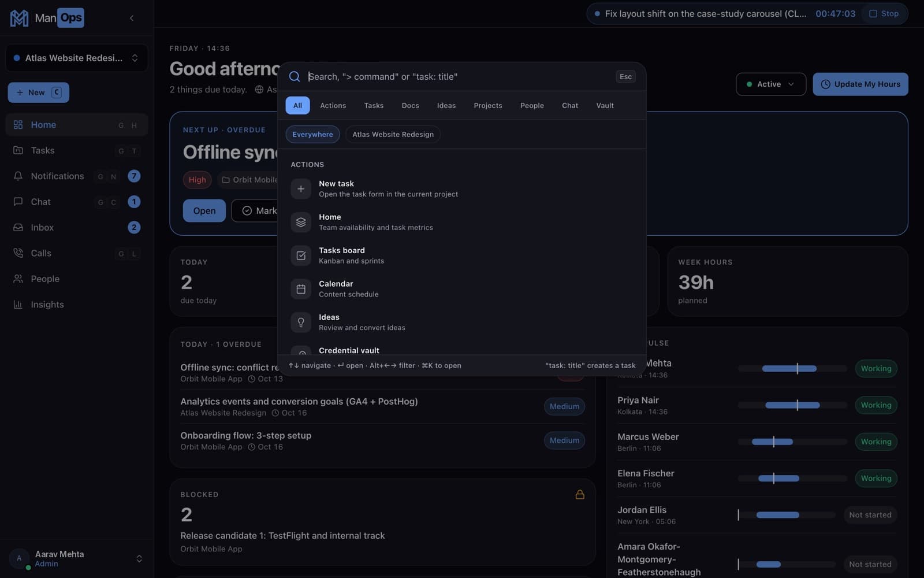924x578 pixels.
Task: Click the Home layers icon in actions
Action: pos(301,222)
